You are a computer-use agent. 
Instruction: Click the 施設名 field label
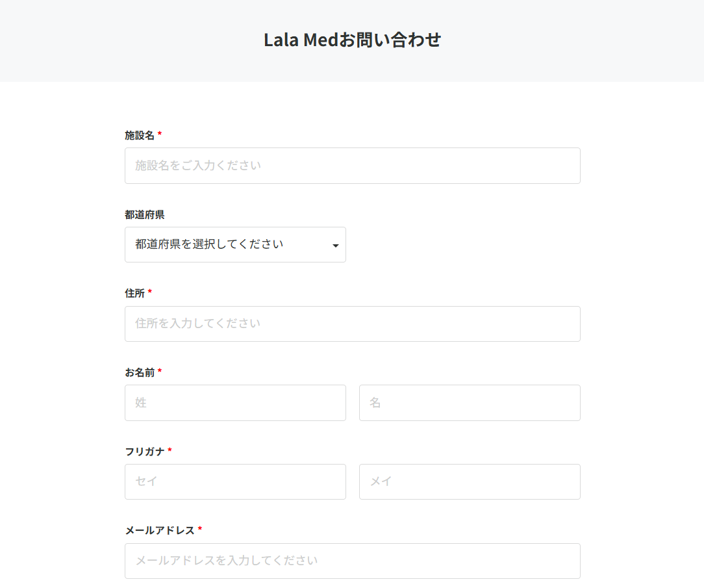pos(140,135)
